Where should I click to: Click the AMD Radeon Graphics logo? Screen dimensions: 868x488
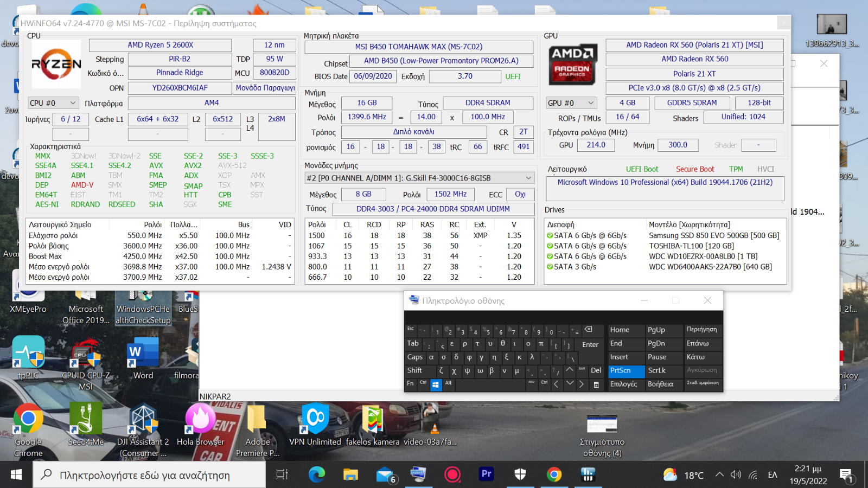point(572,64)
